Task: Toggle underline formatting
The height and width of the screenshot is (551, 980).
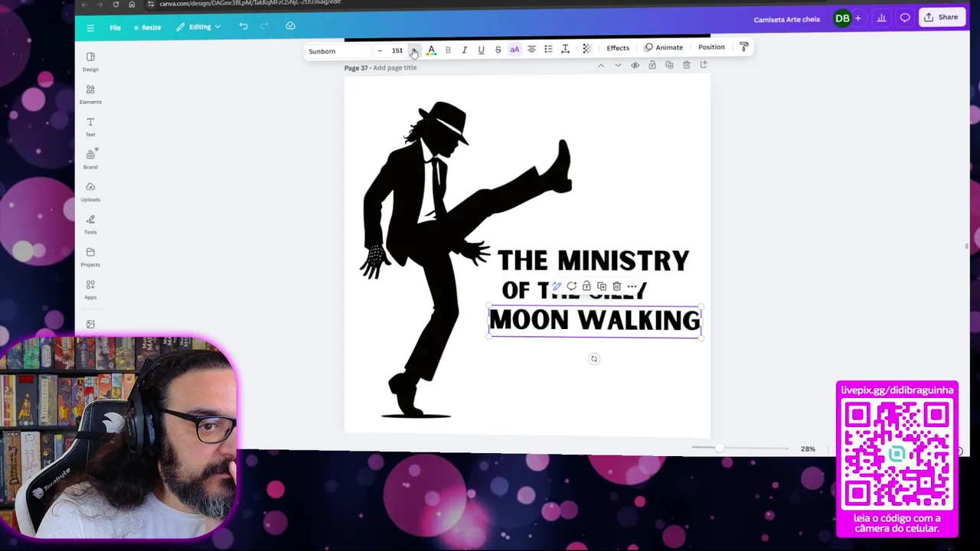Action: click(481, 51)
